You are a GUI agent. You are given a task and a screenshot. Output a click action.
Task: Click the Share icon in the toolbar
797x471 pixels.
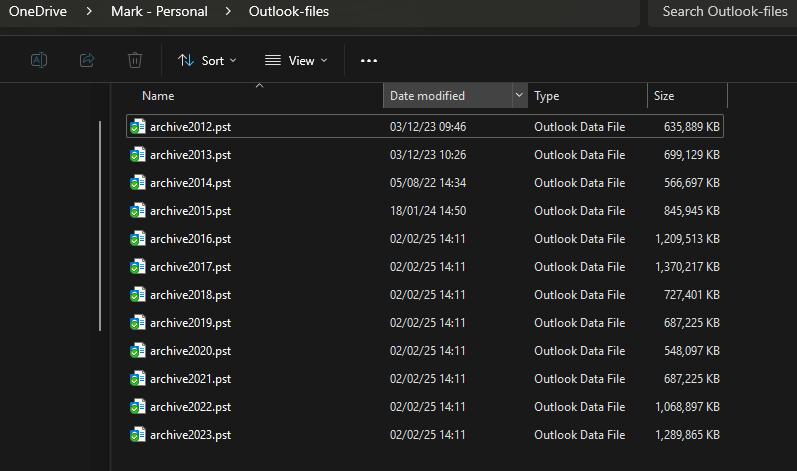click(x=87, y=60)
